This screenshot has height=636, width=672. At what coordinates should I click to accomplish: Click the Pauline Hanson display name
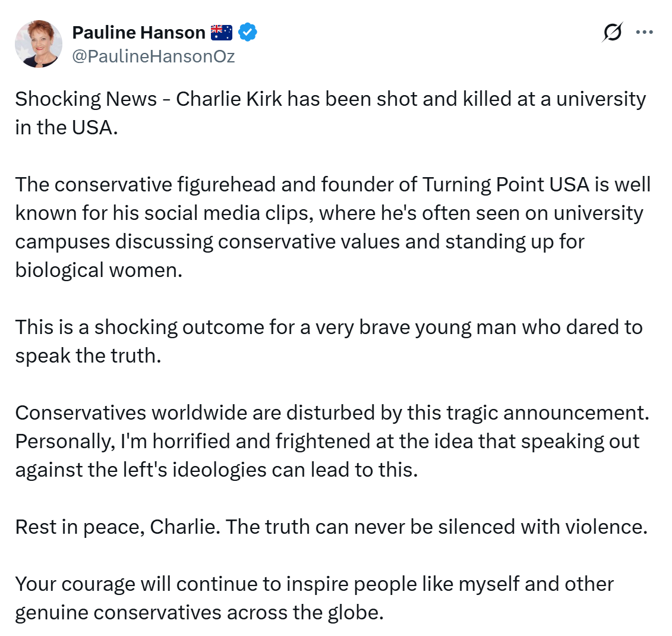pyautogui.click(x=138, y=32)
